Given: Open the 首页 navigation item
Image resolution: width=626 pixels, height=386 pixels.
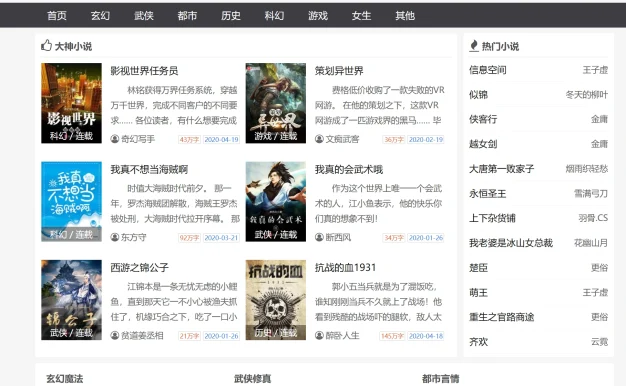Looking at the screenshot, I should [57, 16].
